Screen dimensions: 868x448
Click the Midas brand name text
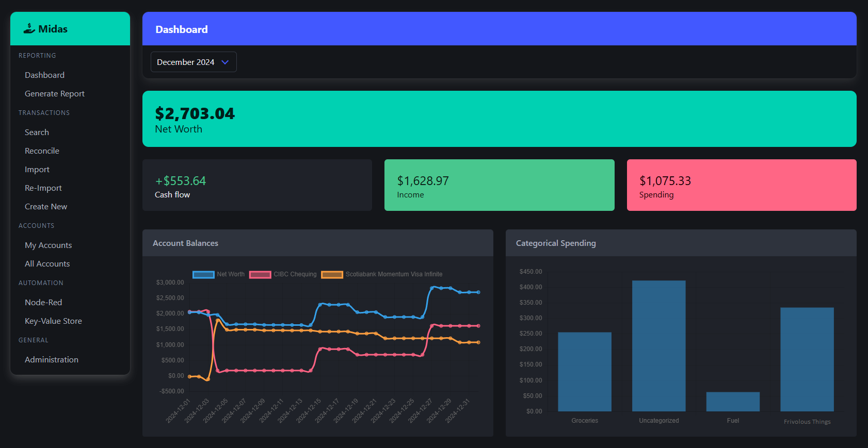(x=53, y=29)
